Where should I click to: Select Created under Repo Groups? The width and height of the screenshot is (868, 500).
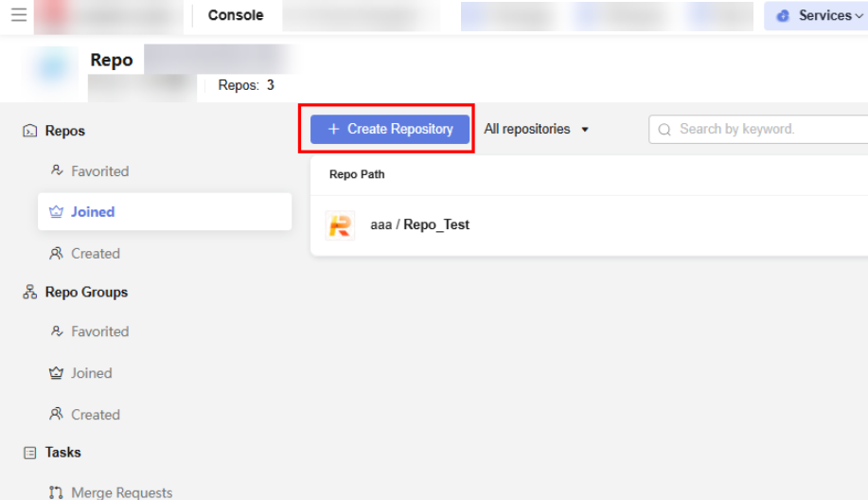click(96, 415)
